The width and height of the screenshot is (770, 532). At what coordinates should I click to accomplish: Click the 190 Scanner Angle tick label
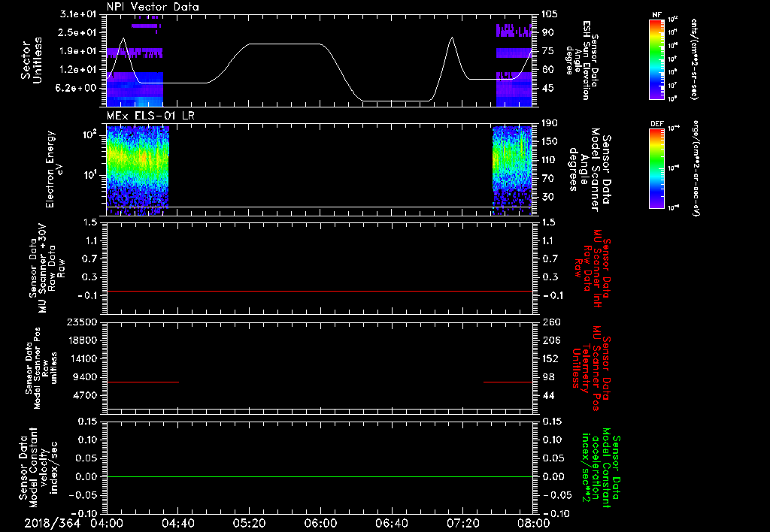[x=550, y=123]
